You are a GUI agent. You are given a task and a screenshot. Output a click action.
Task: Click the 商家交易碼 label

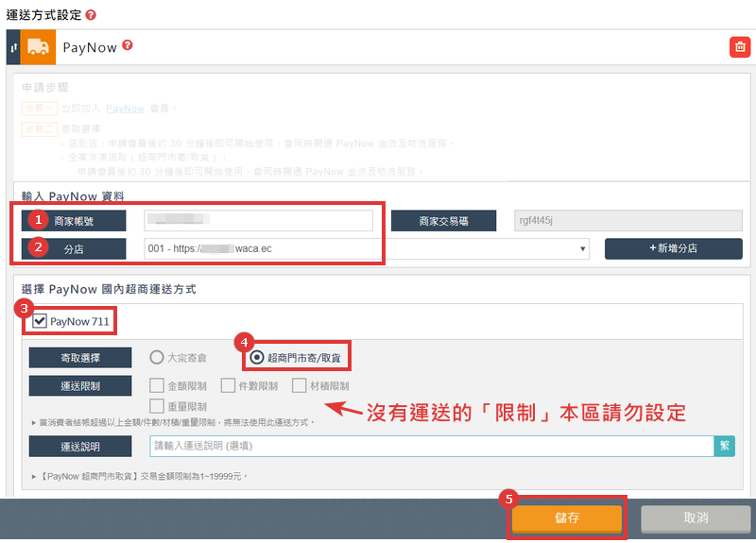click(443, 221)
